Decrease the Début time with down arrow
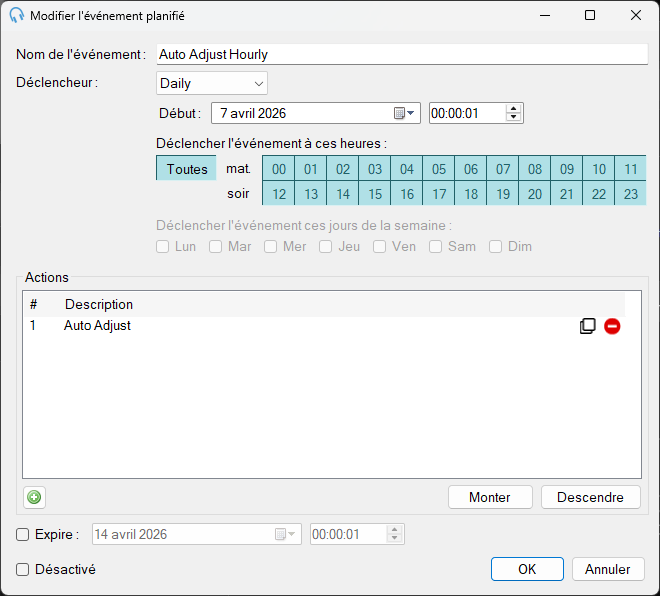 pyautogui.click(x=513, y=117)
